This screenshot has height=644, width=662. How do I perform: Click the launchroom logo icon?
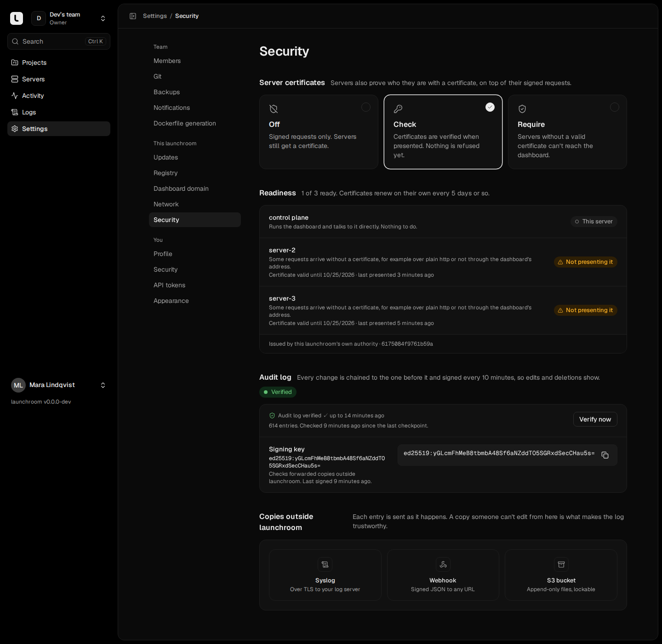pos(17,18)
